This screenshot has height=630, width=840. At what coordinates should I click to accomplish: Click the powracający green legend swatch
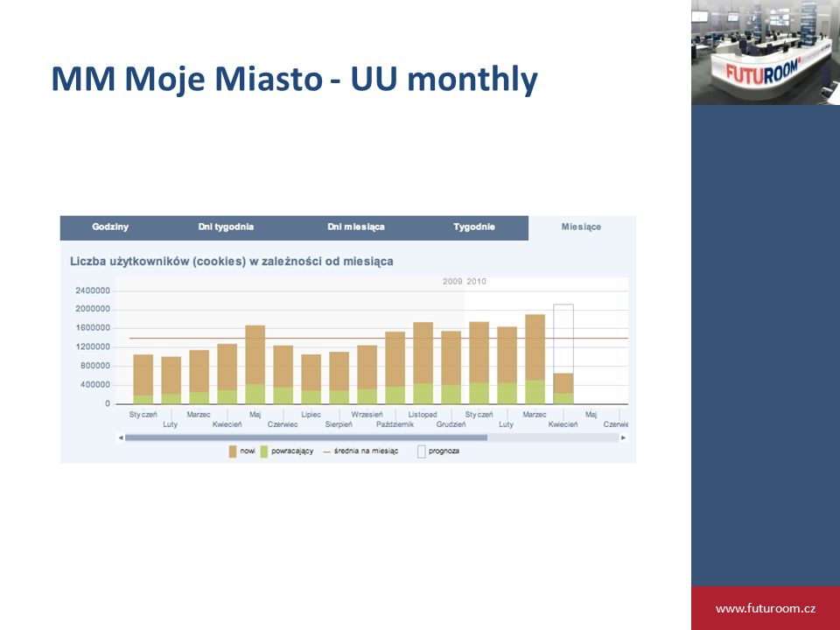263,451
